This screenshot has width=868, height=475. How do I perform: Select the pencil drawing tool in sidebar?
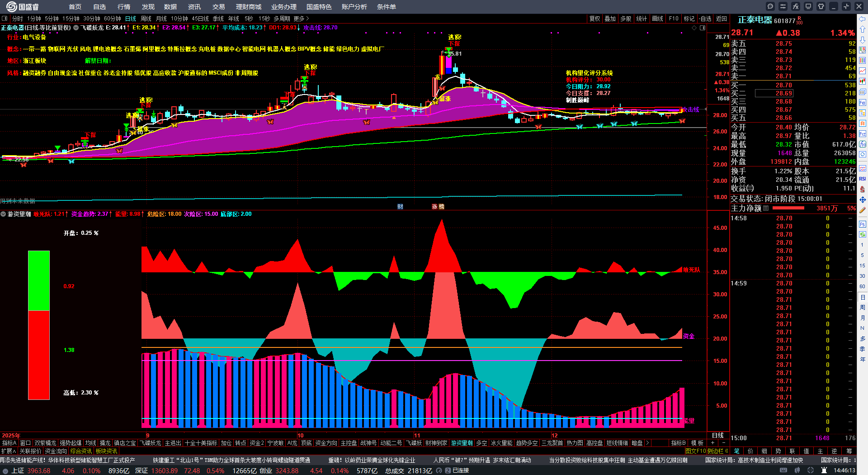(863, 210)
